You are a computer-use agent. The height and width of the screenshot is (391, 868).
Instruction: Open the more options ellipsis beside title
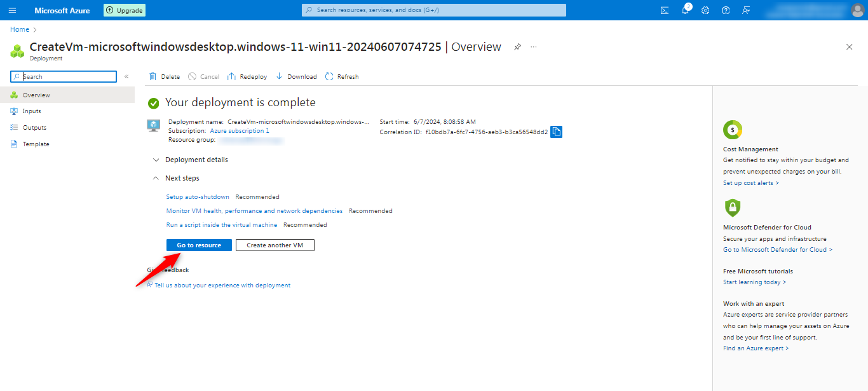coord(534,47)
